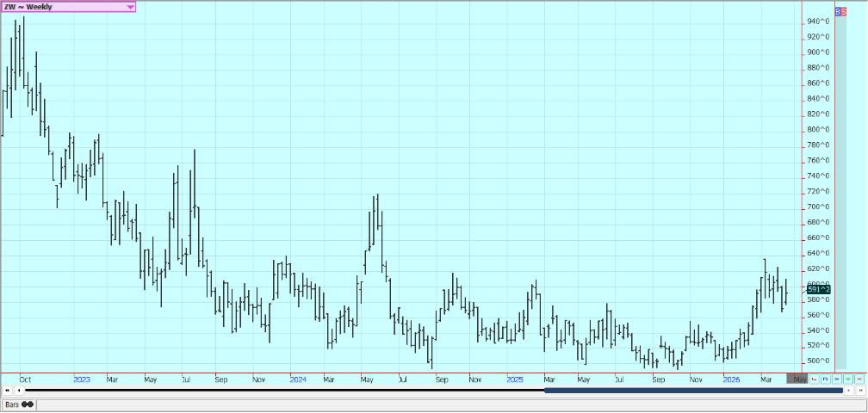
Task: Click the blue bracket icon in bottom row
Action: click(x=825, y=379)
